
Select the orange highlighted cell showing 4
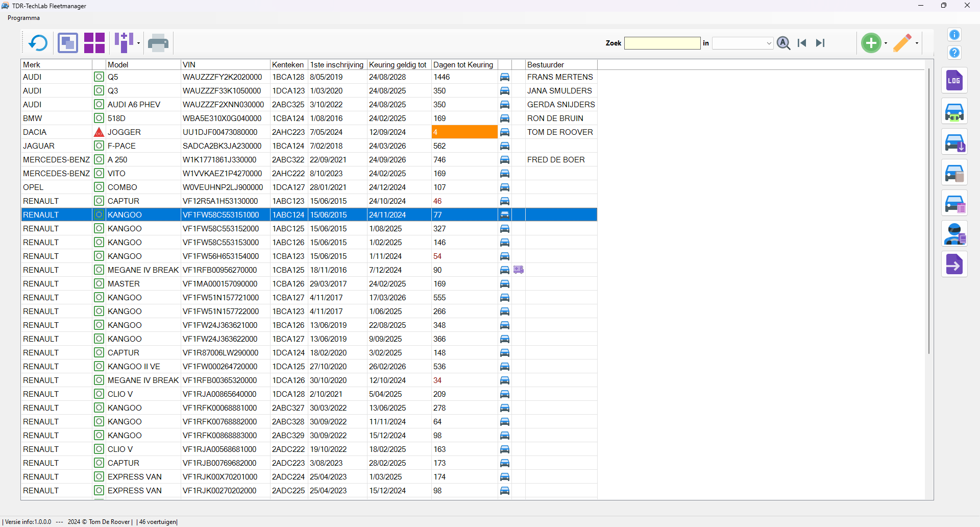464,132
